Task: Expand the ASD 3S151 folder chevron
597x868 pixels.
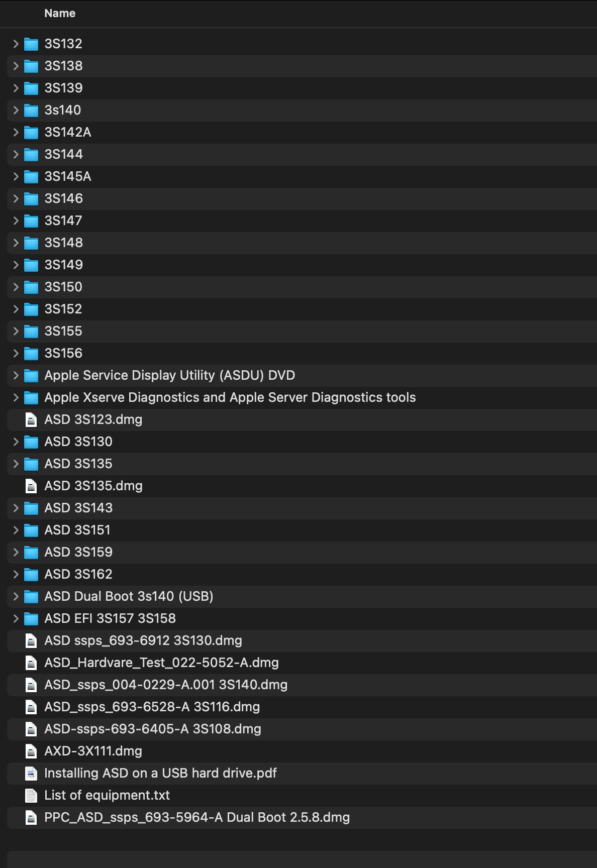Action: pyautogui.click(x=16, y=530)
